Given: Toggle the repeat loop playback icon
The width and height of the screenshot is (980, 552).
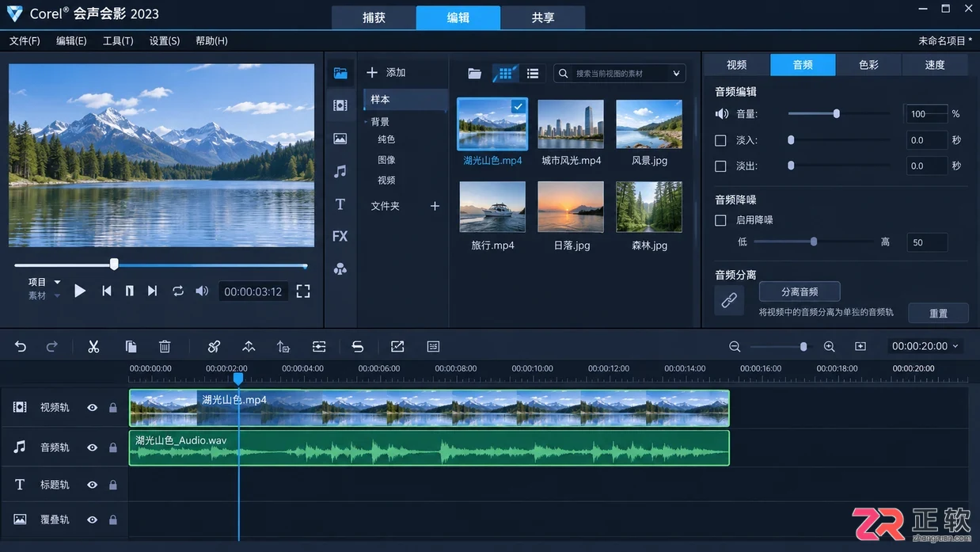Looking at the screenshot, I should [178, 291].
